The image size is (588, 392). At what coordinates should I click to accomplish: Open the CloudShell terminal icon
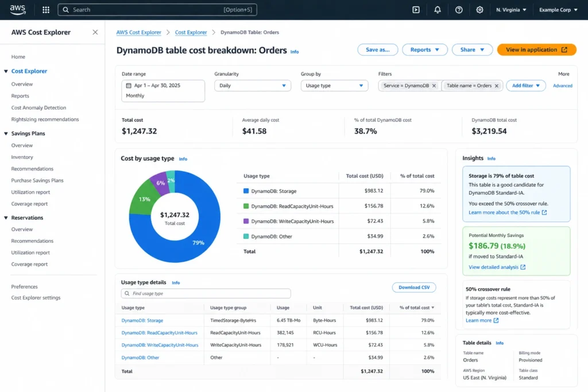click(x=415, y=9)
